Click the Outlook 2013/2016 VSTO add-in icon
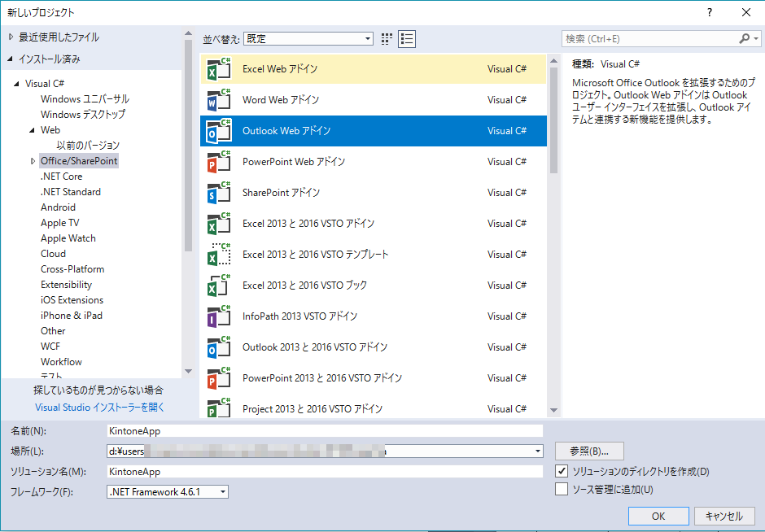This screenshot has width=765, height=532. 219,347
